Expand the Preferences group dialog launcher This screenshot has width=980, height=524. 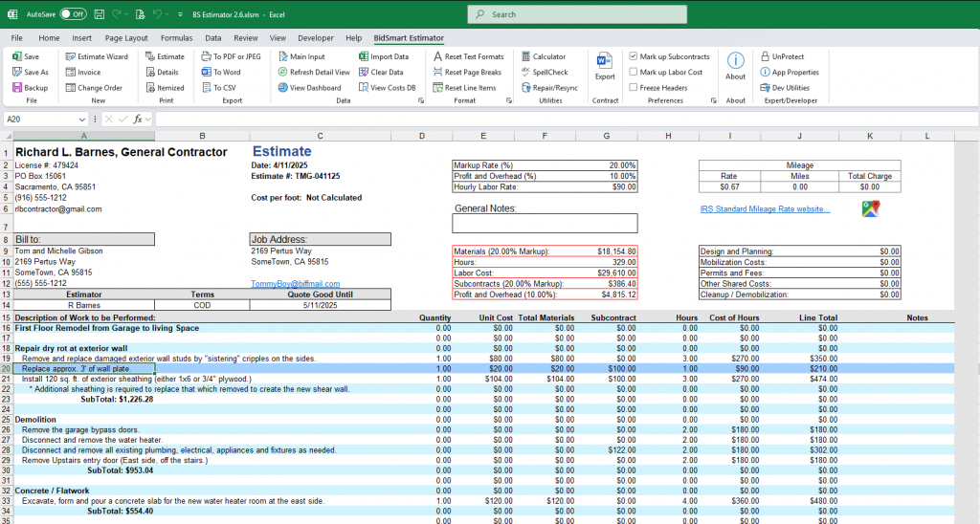pos(713,100)
